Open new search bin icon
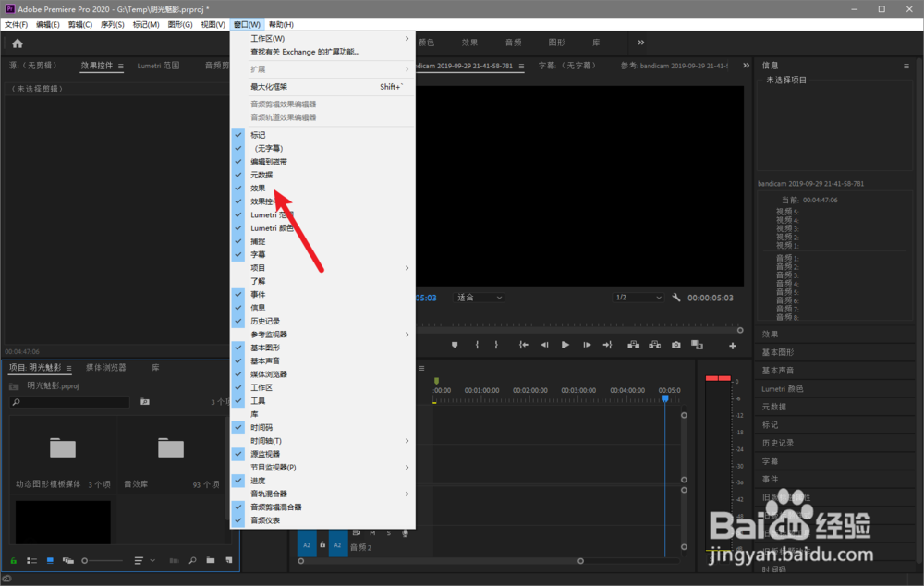This screenshot has width=924, height=586. [x=145, y=402]
